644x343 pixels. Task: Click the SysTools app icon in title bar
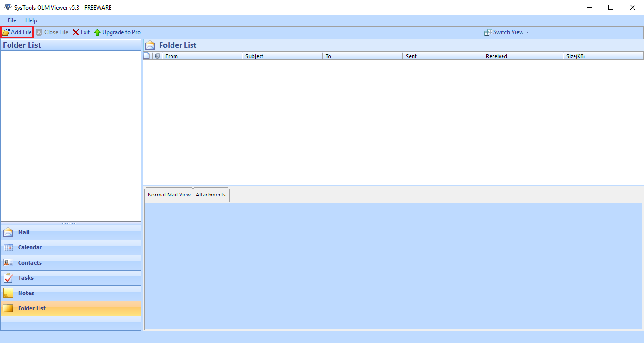click(x=7, y=7)
